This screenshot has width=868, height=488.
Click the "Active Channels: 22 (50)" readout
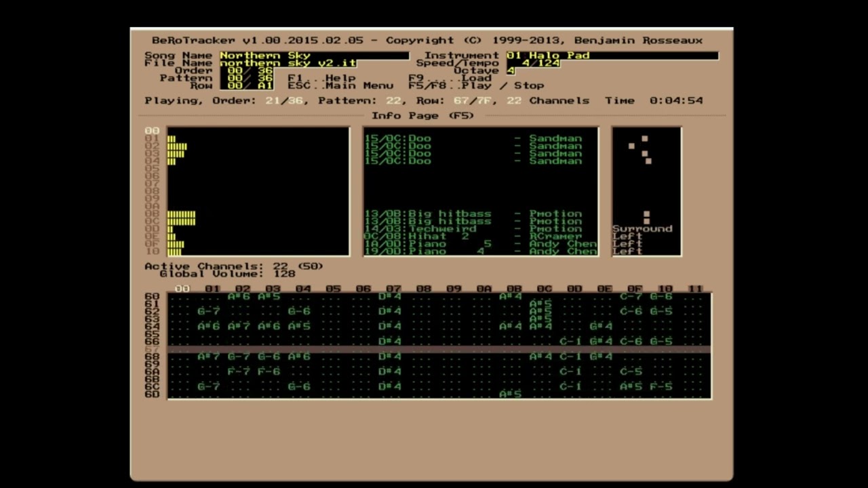coord(234,266)
